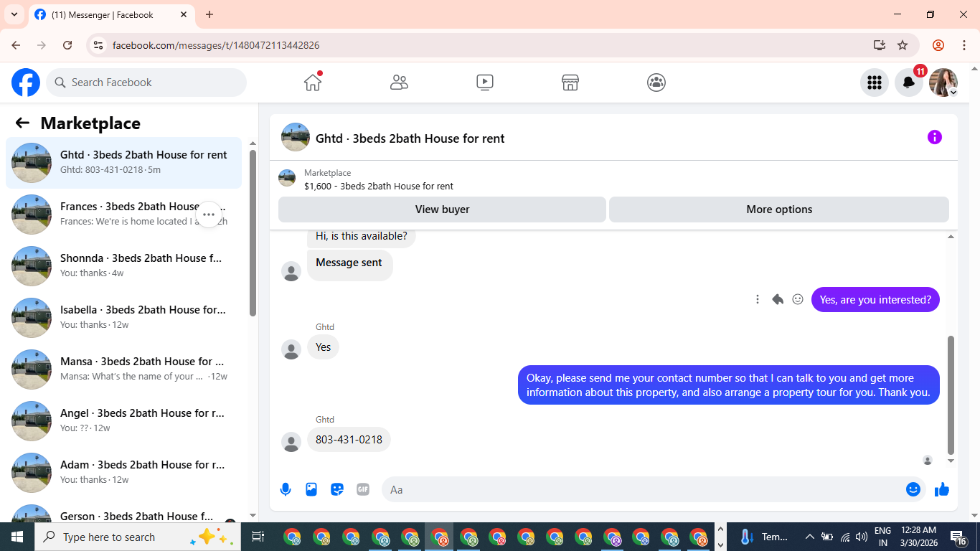React to 'Yes, are you interested?' with emoji

pyautogui.click(x=798, y=299)
